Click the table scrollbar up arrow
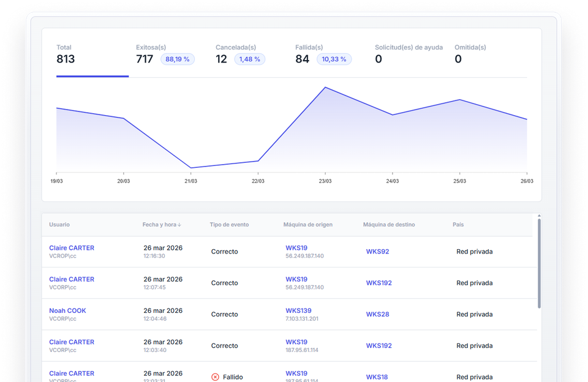This screenshot has width=588, height=382. [x=539, y=216]
